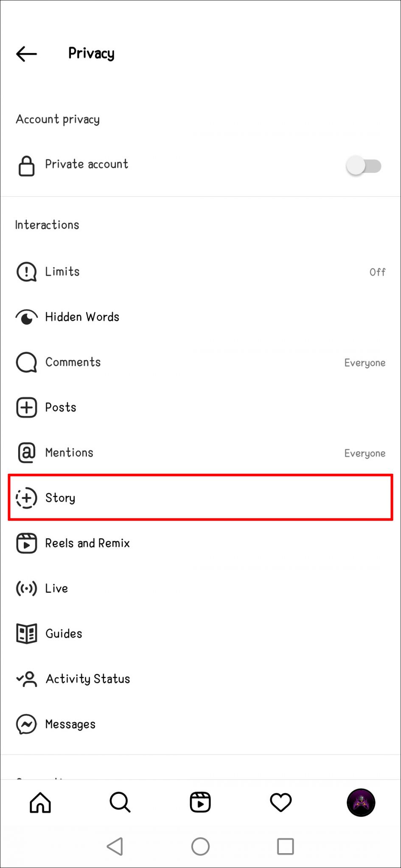The width and height of the screenshot is (401, 868).
Task: Open Comments audience set to Everyone
Action: pos(365,362)
